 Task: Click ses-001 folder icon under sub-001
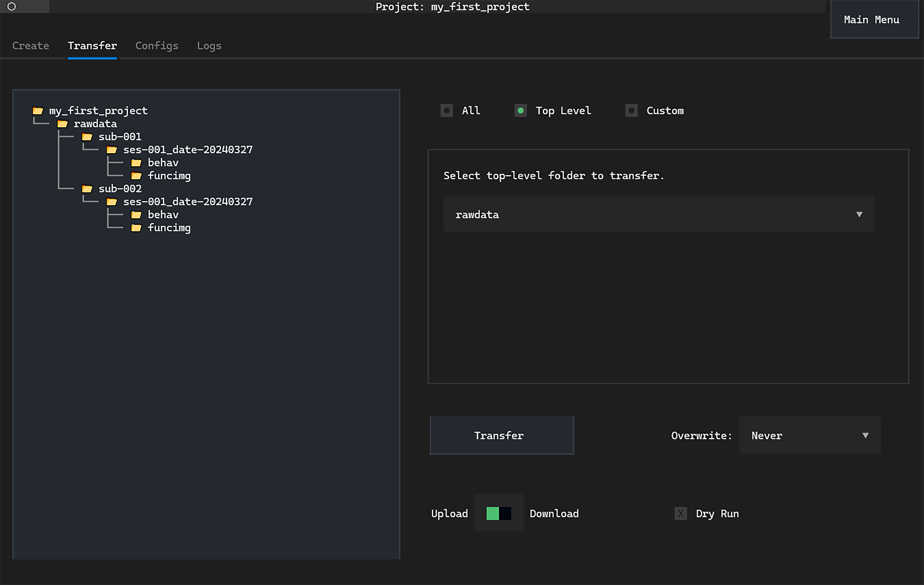112,150
